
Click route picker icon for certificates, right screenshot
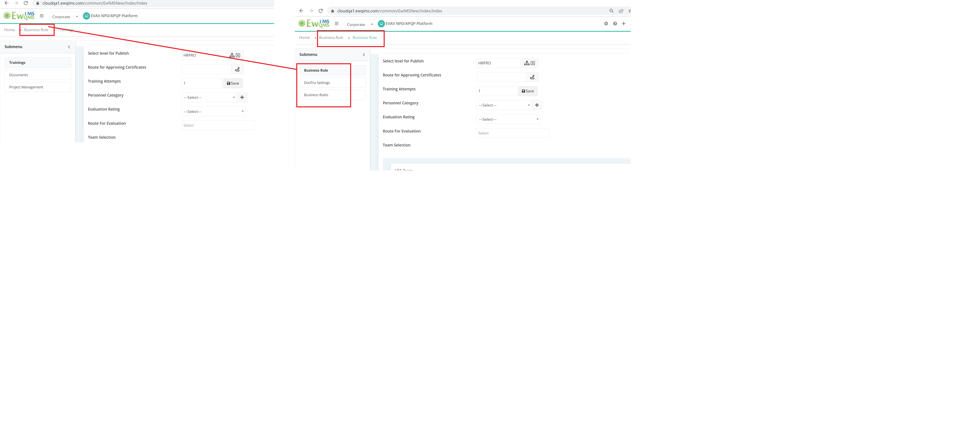[532, 77]
